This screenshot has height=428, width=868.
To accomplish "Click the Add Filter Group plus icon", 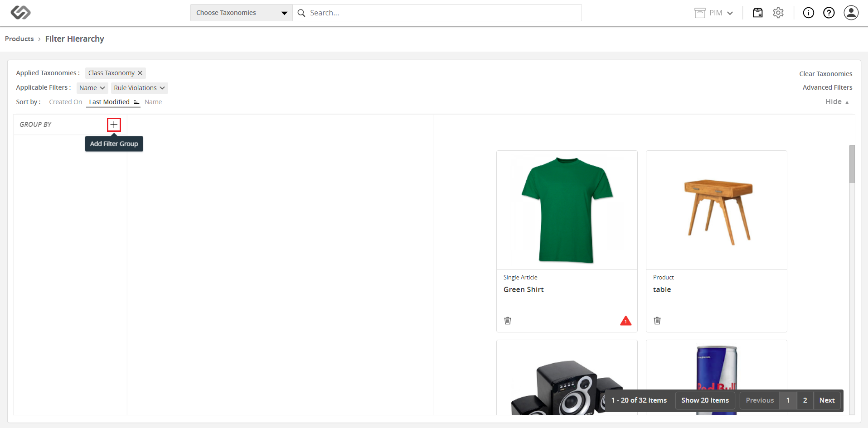I will pos(114,125).
